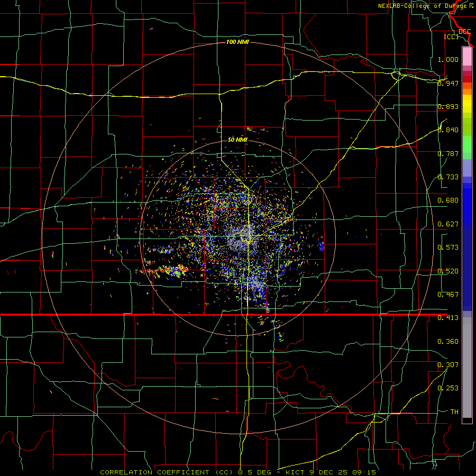Click the 0.573 scale value
This screenshot has height=476, width=476.
click(448, 248)
